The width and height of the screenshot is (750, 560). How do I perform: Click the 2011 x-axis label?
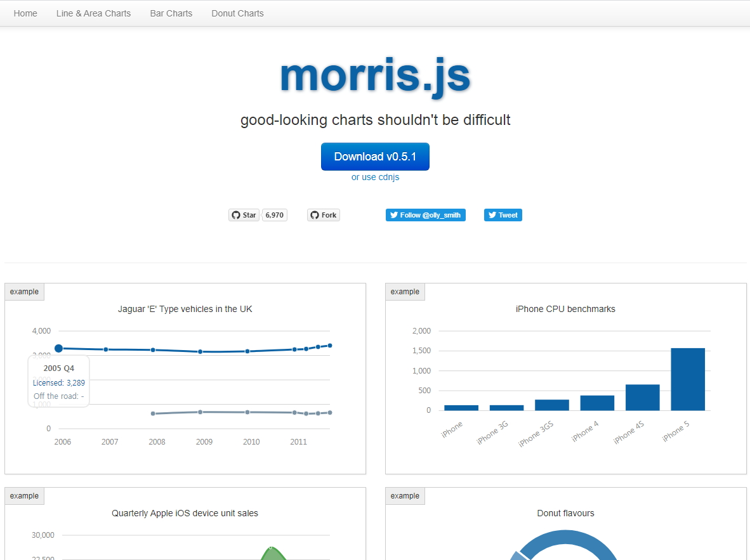coord(298,442)
